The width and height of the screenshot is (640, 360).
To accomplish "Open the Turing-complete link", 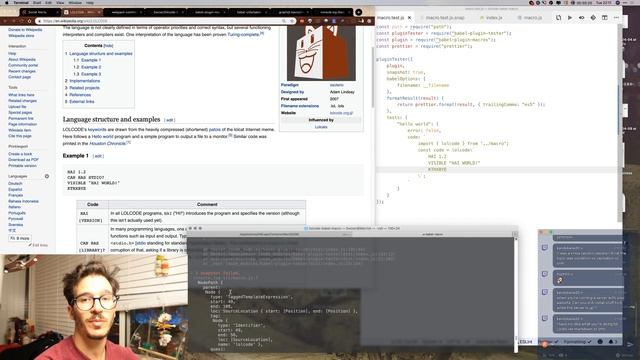I will pyautogui.click(x=243, y=35).
